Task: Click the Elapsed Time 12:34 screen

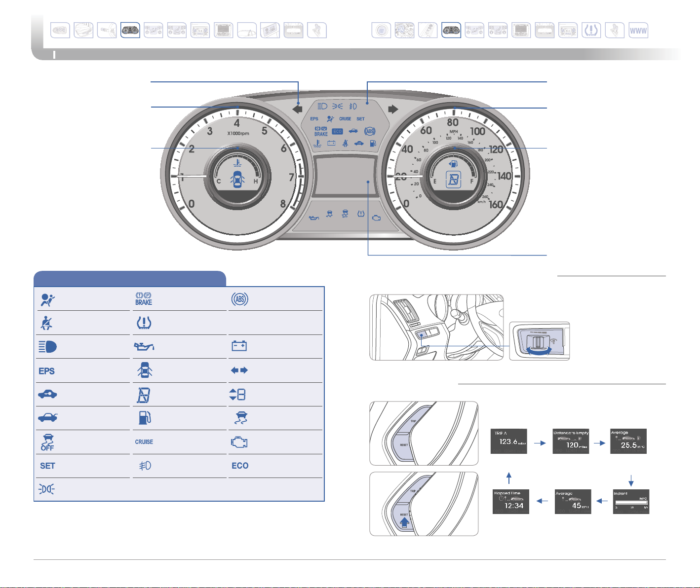Action: 510,502
